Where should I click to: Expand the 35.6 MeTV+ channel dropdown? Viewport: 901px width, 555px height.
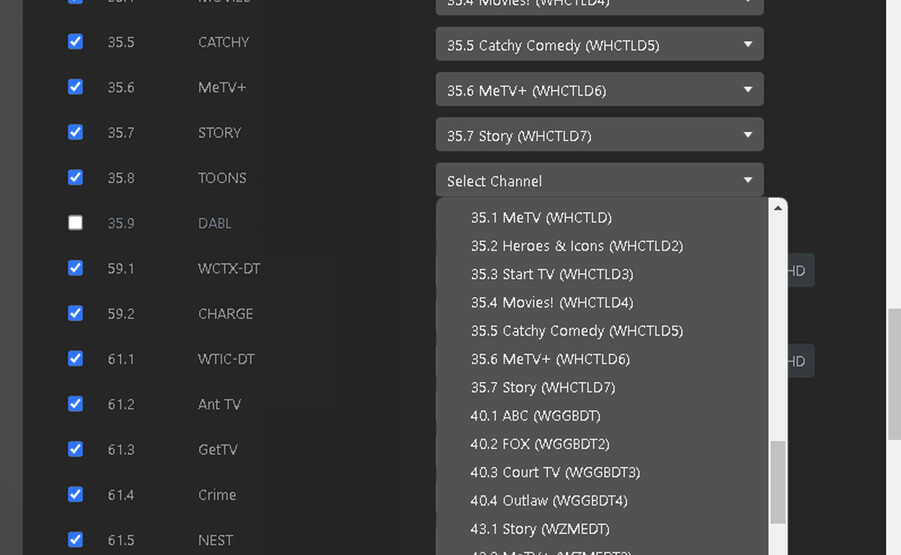pyautogui.click(x=599, y=90)
